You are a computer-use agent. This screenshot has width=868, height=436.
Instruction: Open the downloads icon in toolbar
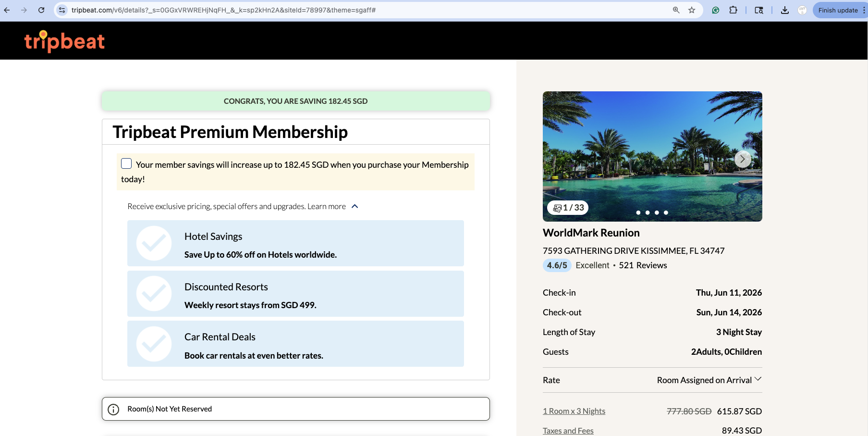[x=785, y=10]
